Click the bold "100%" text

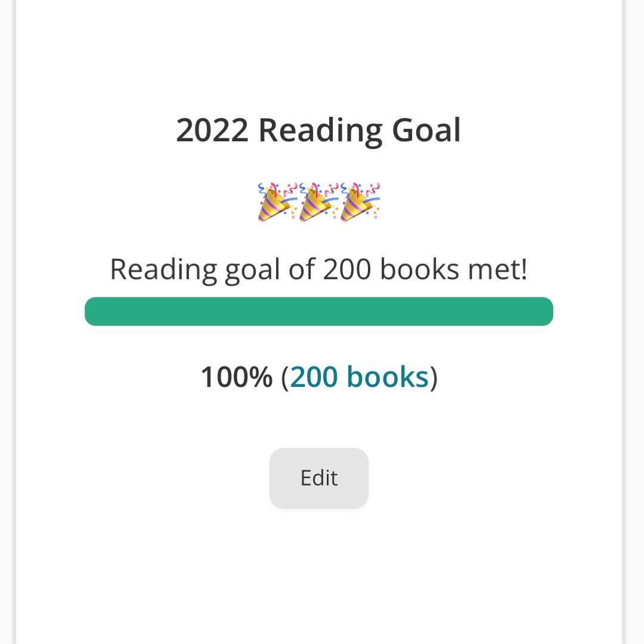click(236, 377)
